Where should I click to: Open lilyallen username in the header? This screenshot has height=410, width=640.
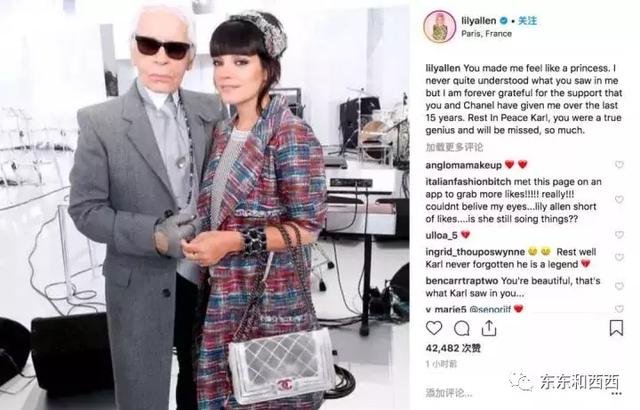pyautogui.click(x=478, y=20)
